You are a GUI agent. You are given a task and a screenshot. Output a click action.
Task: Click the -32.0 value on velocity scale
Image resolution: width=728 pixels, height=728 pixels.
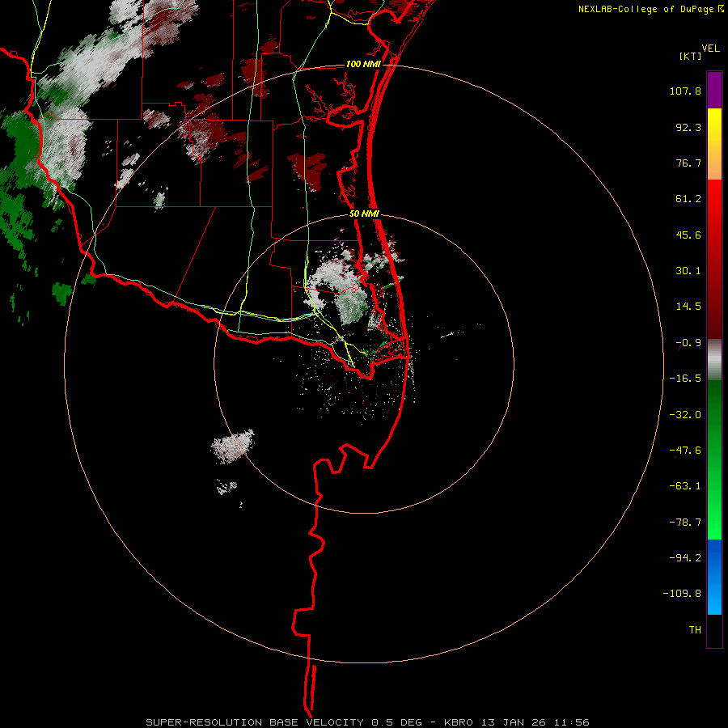click(x=685, y=415)
